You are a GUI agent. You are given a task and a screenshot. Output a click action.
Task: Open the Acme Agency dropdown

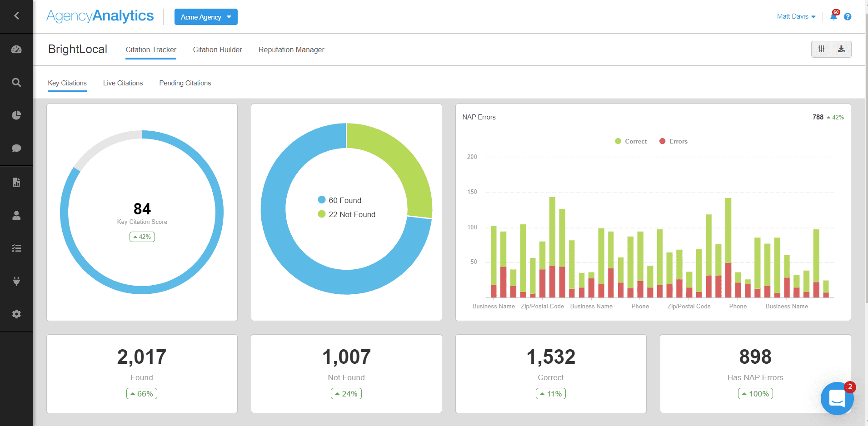point(205,17)
